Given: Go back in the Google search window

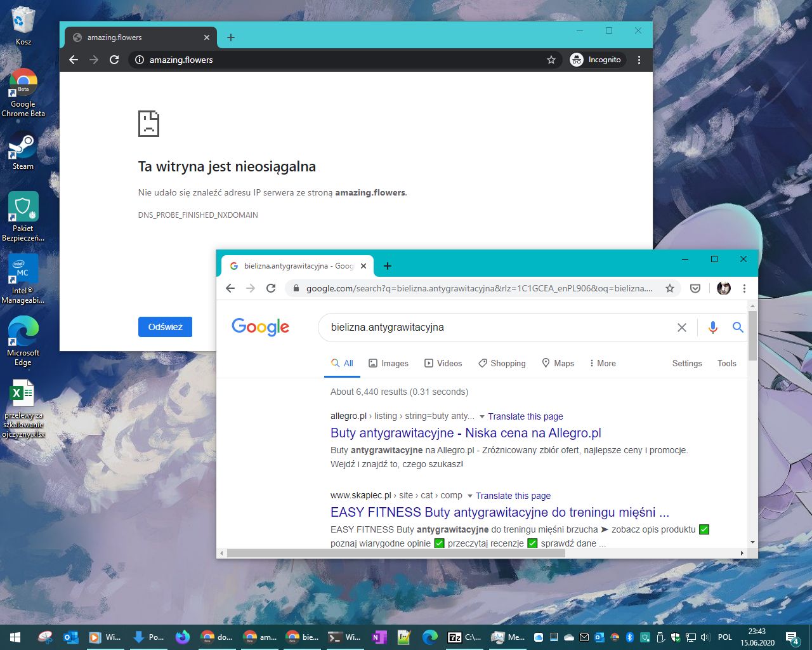Looking at the screenshot, I should point(230,288).
